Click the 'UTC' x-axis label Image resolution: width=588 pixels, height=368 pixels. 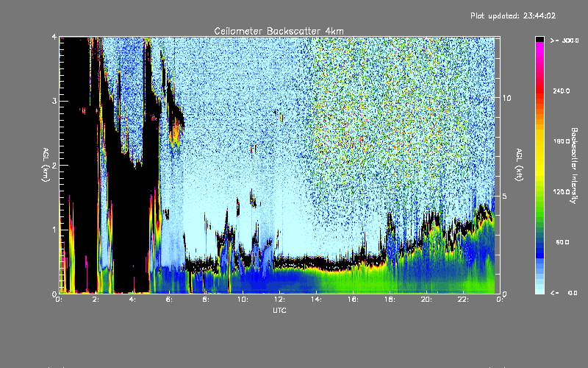tap(279, 310)
